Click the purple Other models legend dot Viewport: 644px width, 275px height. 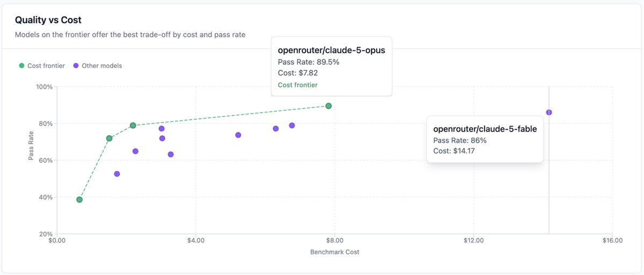pyautogui.click(x=76, y=66)
